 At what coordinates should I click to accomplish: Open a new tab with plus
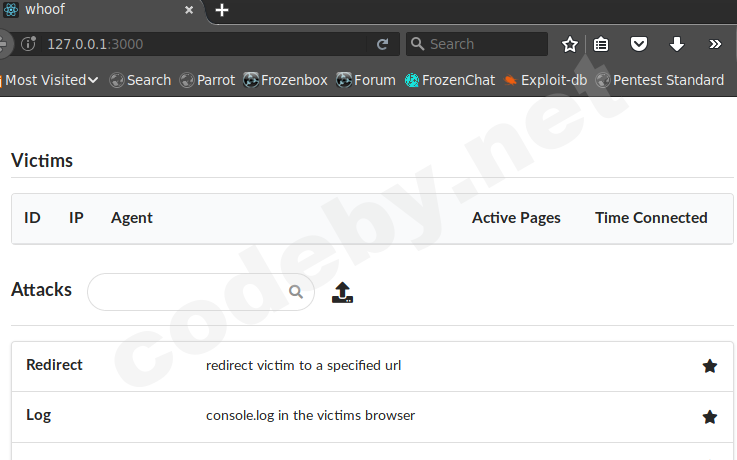click(222, 10)
